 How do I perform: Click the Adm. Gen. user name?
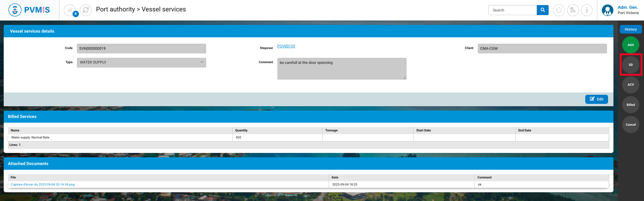(628, 7)
